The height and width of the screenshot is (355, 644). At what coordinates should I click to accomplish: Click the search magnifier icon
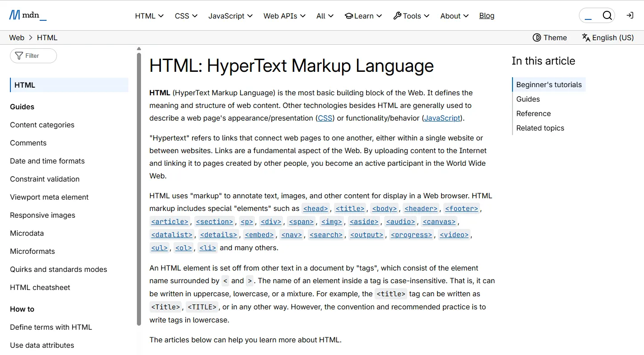click(x=607, y=16)
